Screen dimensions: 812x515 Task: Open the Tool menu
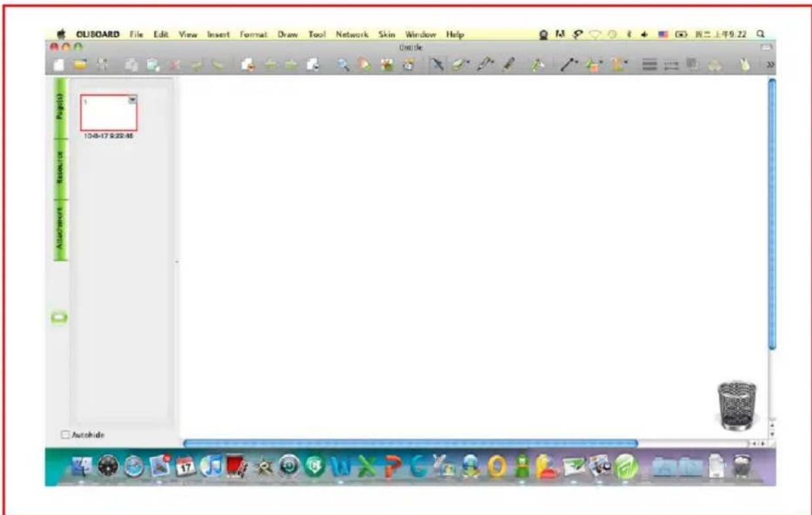coord(317,34)
